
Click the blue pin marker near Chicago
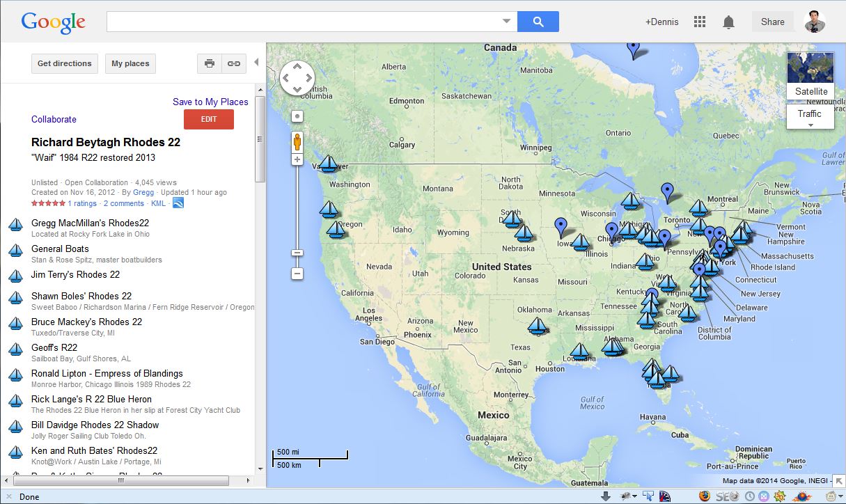pos(611,232)
